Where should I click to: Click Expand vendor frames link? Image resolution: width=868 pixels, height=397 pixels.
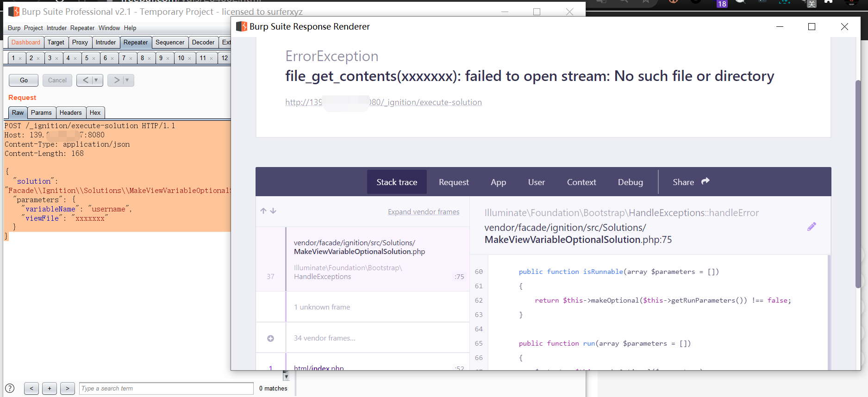pos(424,211)
